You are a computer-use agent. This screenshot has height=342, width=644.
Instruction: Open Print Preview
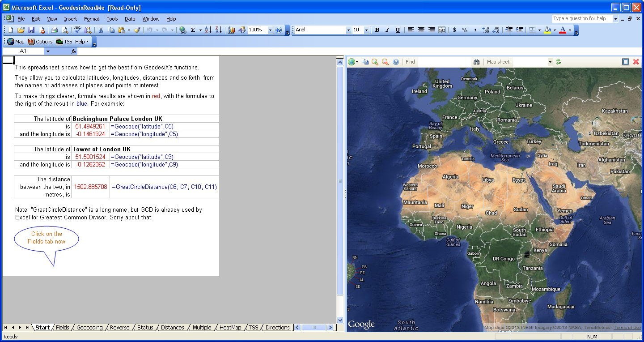65,30
